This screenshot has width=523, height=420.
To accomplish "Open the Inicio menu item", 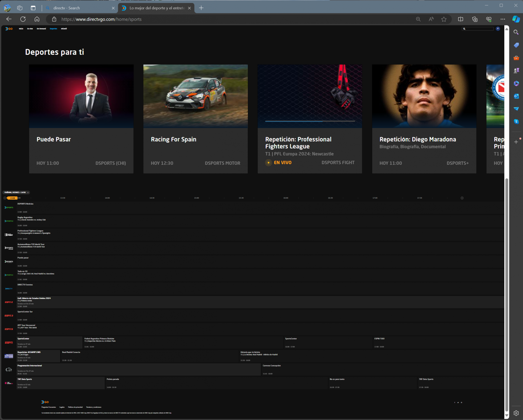I will point(21,29).
